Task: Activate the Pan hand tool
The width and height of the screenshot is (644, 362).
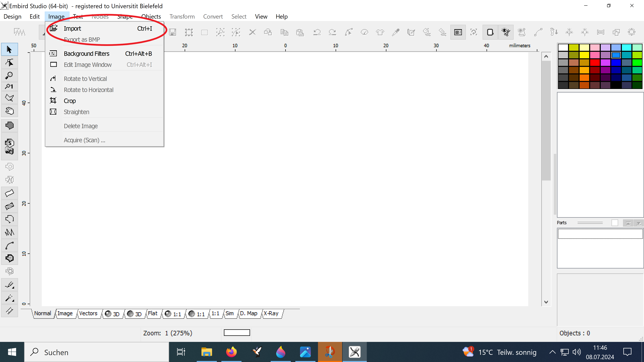Action: (9, 111)
